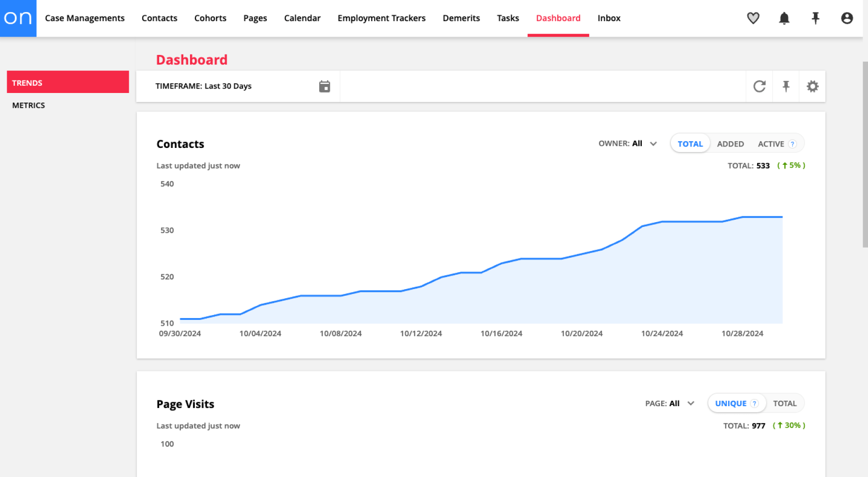The image size is (868, 477).
Task: Click the UNIQUE help question mark
Action: point(755,403)
